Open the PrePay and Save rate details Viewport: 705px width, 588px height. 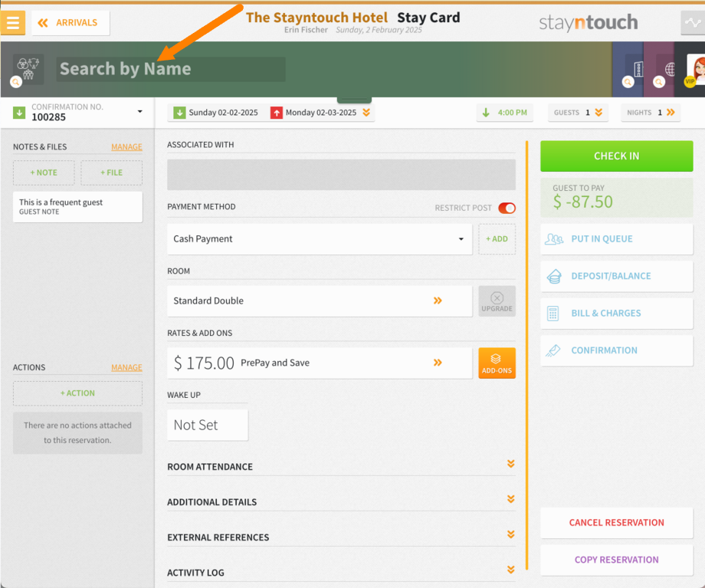[x=320, y=363]
